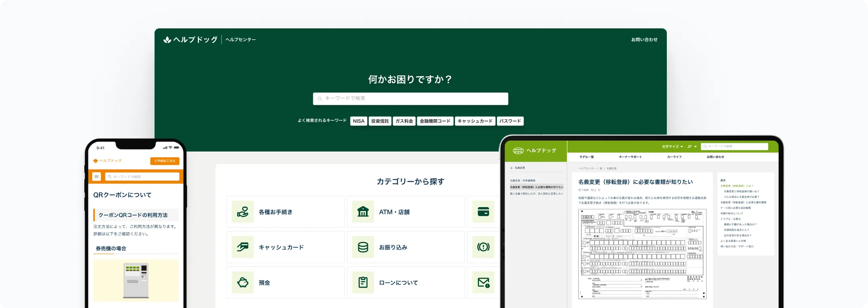The height and width of the screenshot is (308, 868).
Task: Focus the tablet's キーワードで検索 search field
Action: [x=735, y=147]
